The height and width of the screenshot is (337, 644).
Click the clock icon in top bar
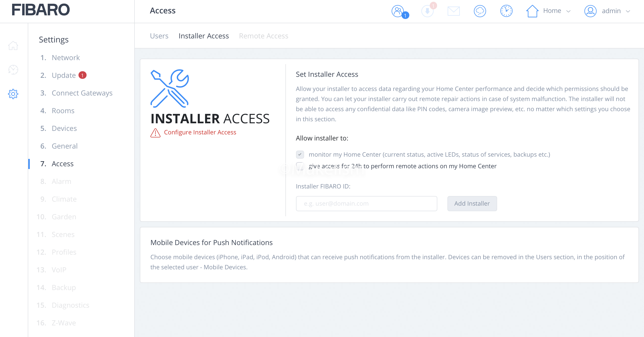506,11
